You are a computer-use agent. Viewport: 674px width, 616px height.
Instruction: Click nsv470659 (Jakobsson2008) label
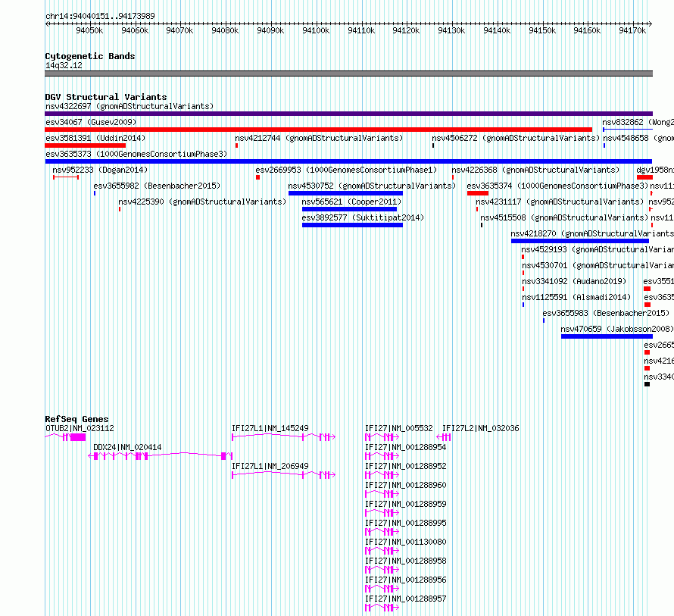(x=617, y=329)
